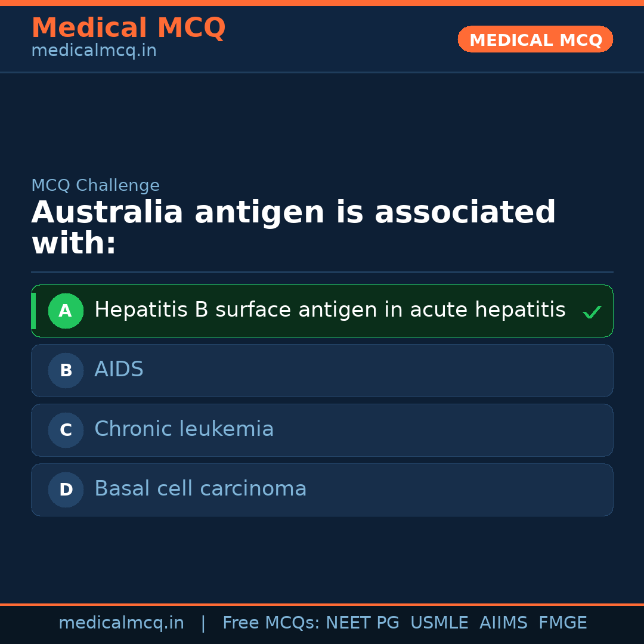Click the AIDS answer text

point(119,370)
